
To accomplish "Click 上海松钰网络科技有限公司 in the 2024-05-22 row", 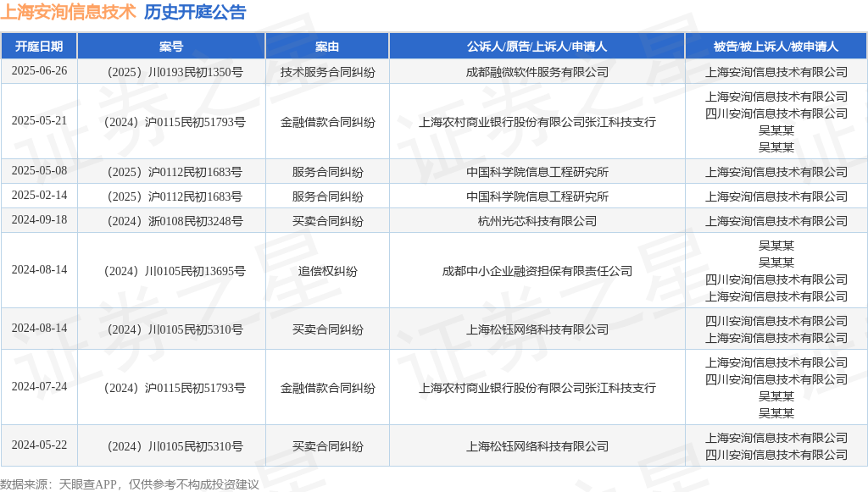I will click(x=537, y=446).
